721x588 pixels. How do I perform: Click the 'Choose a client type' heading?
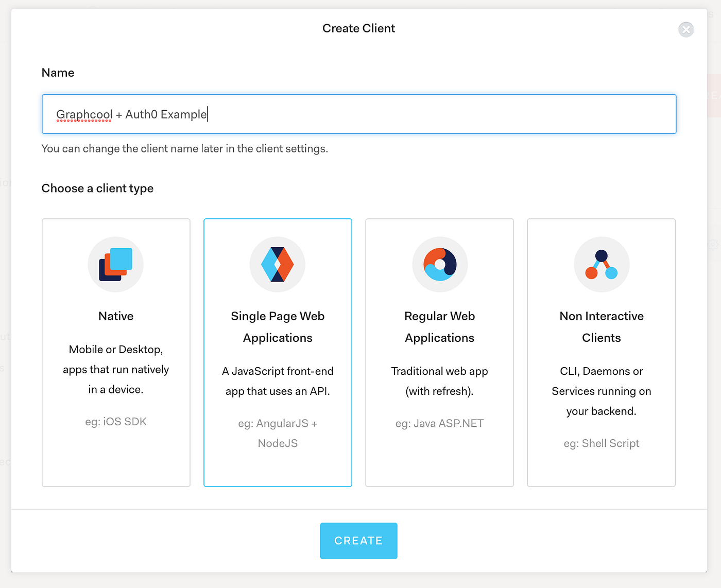(97, 188)
